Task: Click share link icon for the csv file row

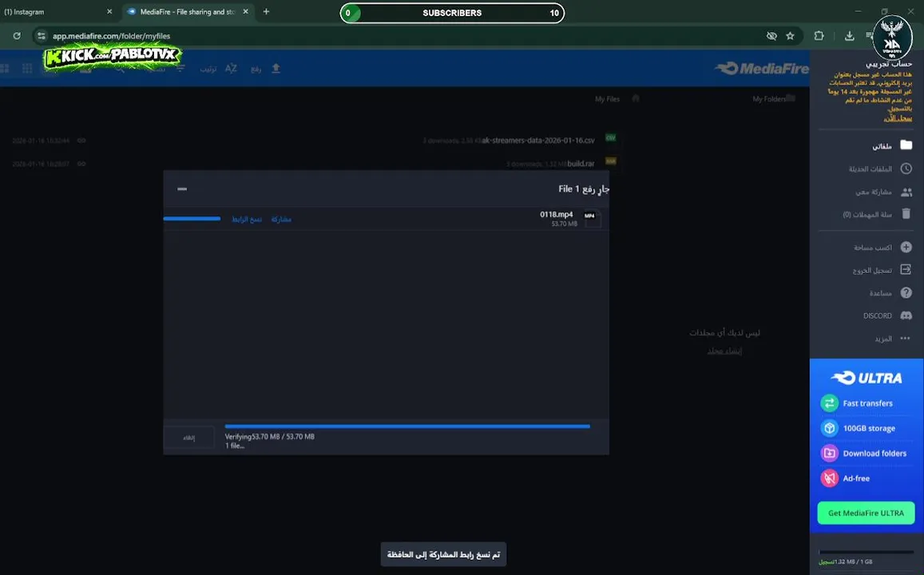Action: (82, 141)
